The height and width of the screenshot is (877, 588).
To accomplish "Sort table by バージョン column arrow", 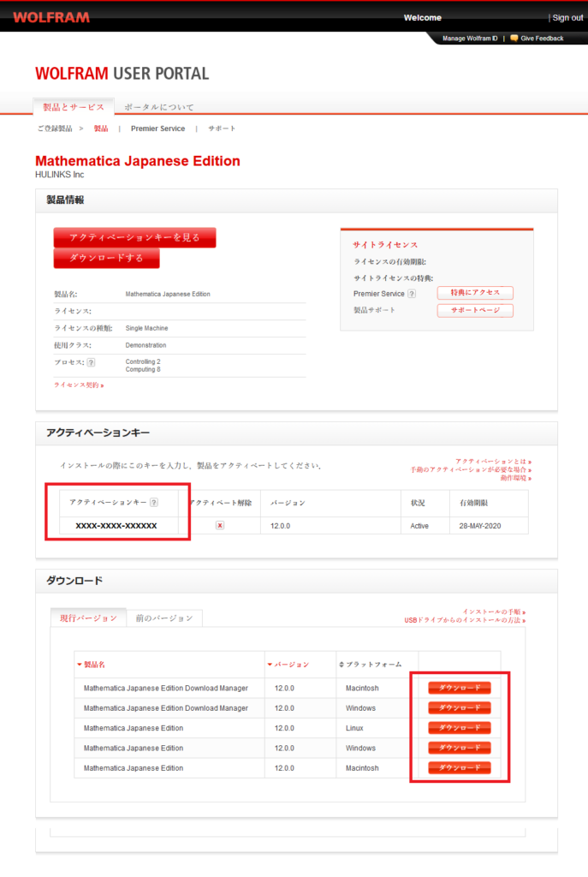I will [x=270, y=665].
